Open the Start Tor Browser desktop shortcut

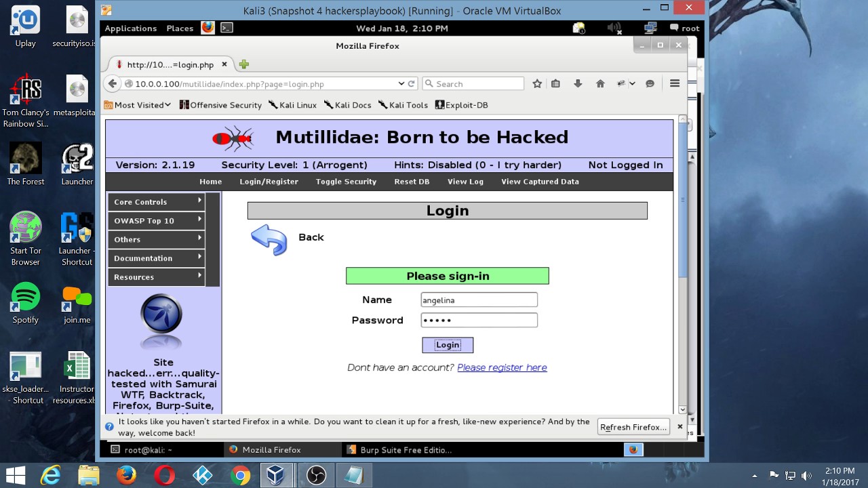(26, 239)
